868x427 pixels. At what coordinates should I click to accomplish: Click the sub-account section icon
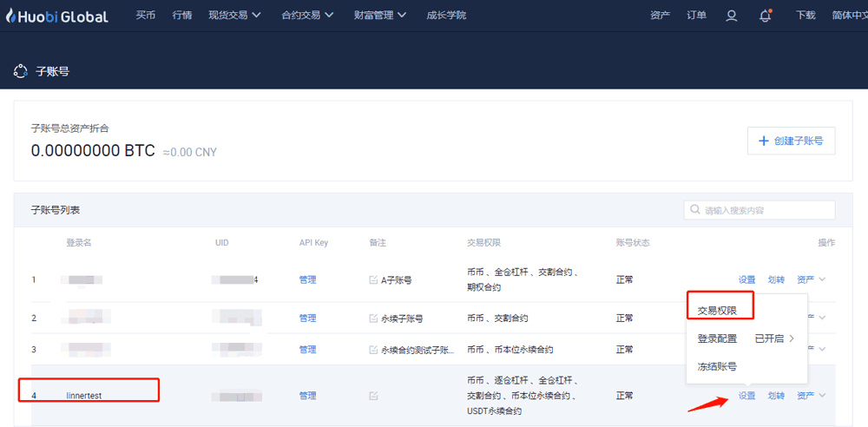pos(21,71)
